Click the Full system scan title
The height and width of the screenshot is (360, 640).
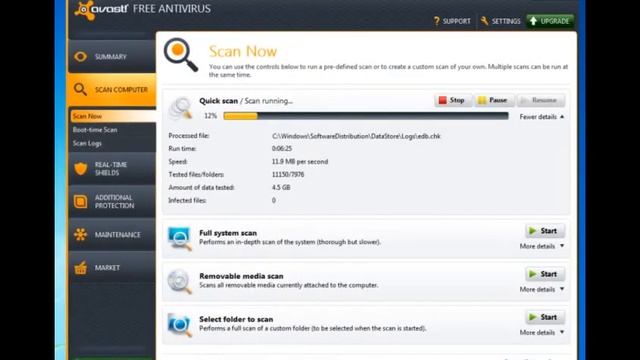pos(228,233)
